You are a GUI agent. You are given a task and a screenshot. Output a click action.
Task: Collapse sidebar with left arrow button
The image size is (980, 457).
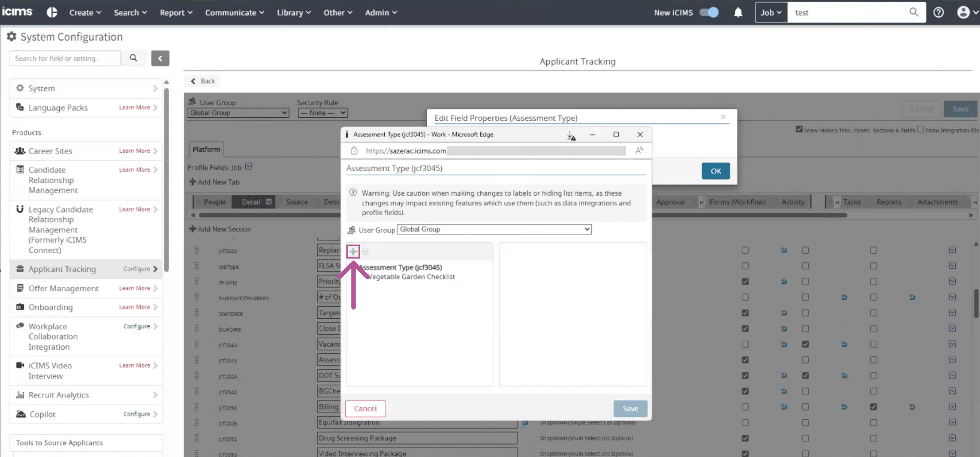(x=160, y=58)
